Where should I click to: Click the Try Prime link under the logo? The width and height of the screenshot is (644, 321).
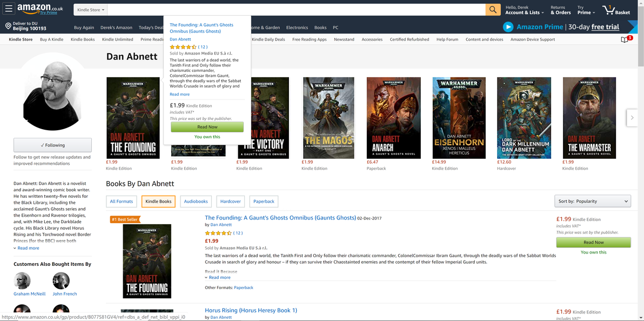[x=49, y=13]
